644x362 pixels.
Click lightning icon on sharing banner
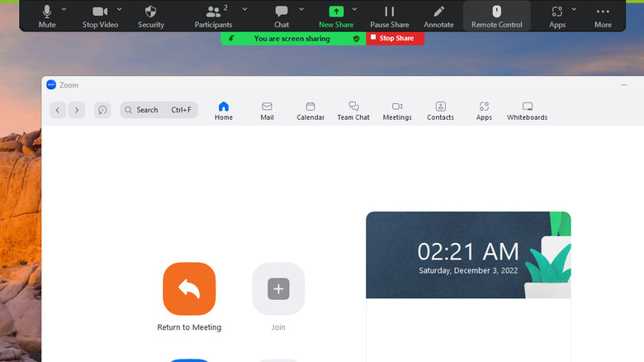(232, 38)
